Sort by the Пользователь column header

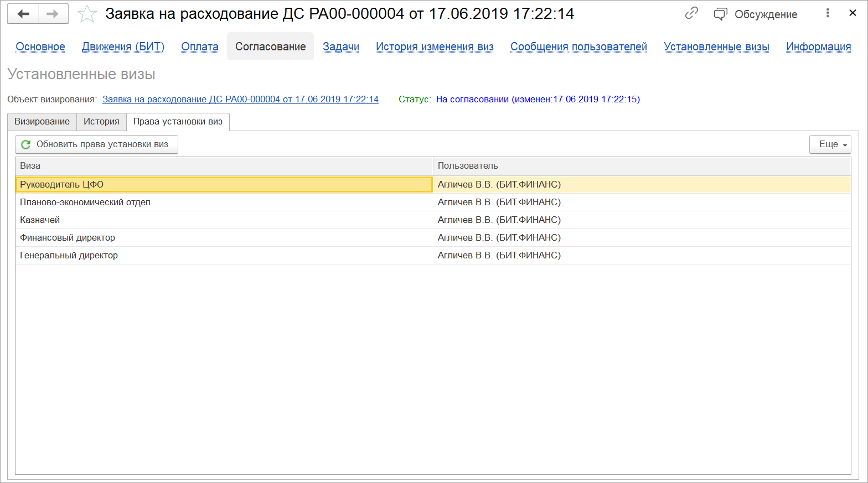point(642,166)
